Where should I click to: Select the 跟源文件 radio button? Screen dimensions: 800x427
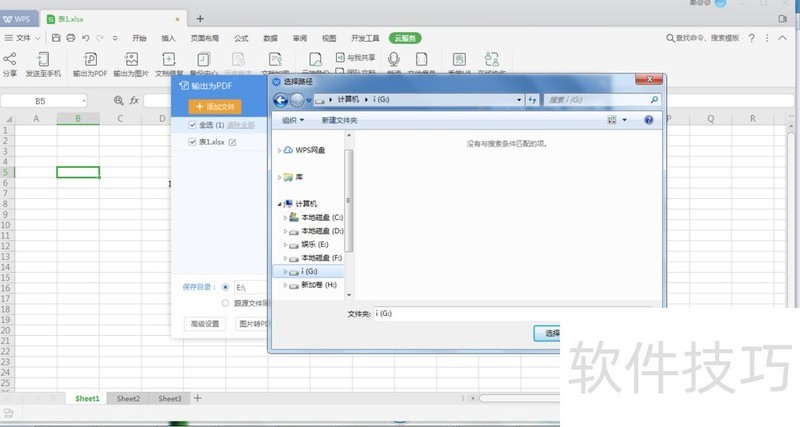click(226, 303)
